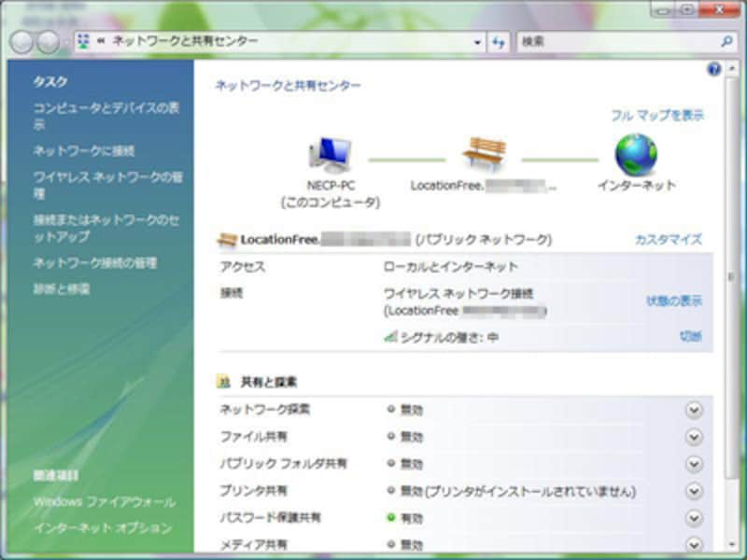The height and width of the screenshot is (560, 747).
Task: Click 状態の表示 link for wireless connection
Action: click(674, 301)
